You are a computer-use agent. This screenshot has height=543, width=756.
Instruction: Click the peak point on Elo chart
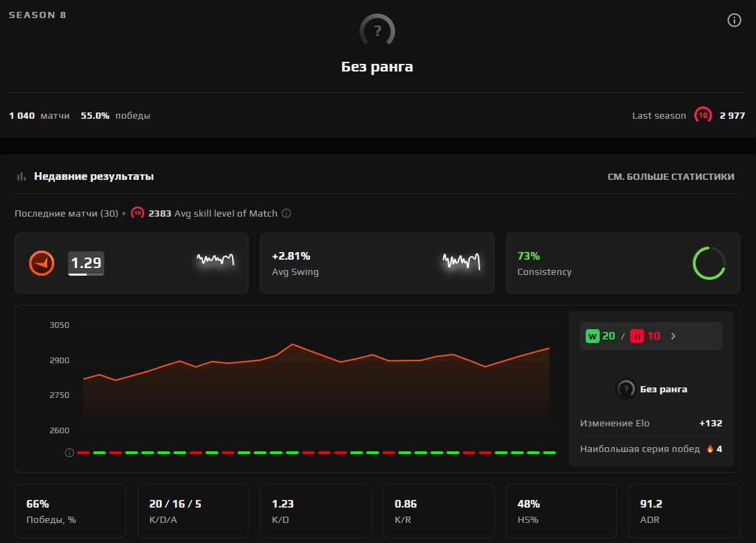(x=292, y=344)
